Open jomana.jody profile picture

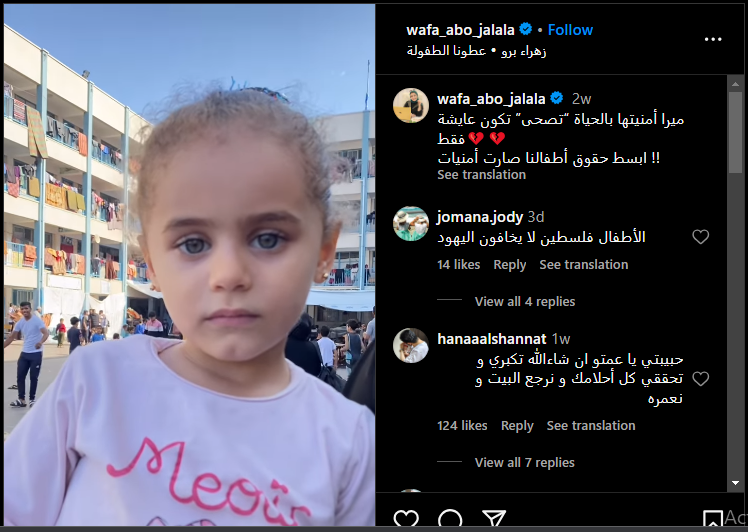pyautogui.click(x=411, y=224)
